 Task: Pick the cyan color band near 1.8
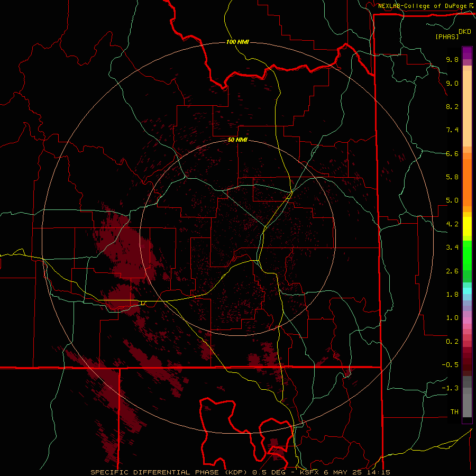pyautogui.click(x=467, y=291)
